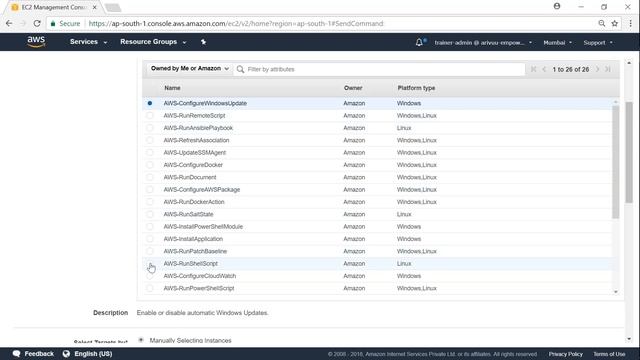Screen dimensions: 640x360
Task: Open the Support dropdown
Action: coord(598,42)
